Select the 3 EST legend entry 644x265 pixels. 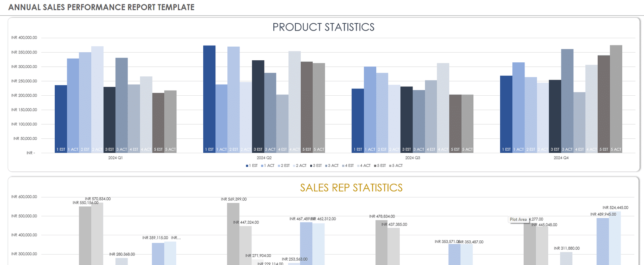click(317, 166)
